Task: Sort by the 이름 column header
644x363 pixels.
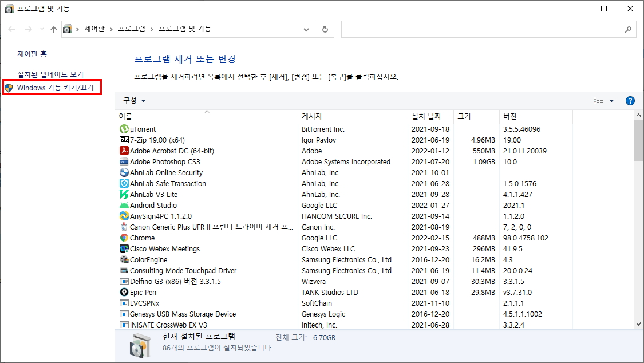Action: [207, 116]
